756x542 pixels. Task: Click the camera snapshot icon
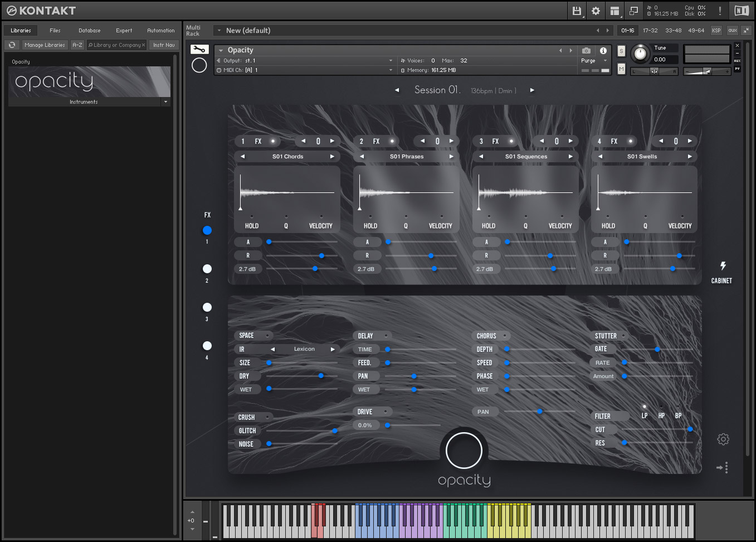pyautogui.click(x=586, y=50)
